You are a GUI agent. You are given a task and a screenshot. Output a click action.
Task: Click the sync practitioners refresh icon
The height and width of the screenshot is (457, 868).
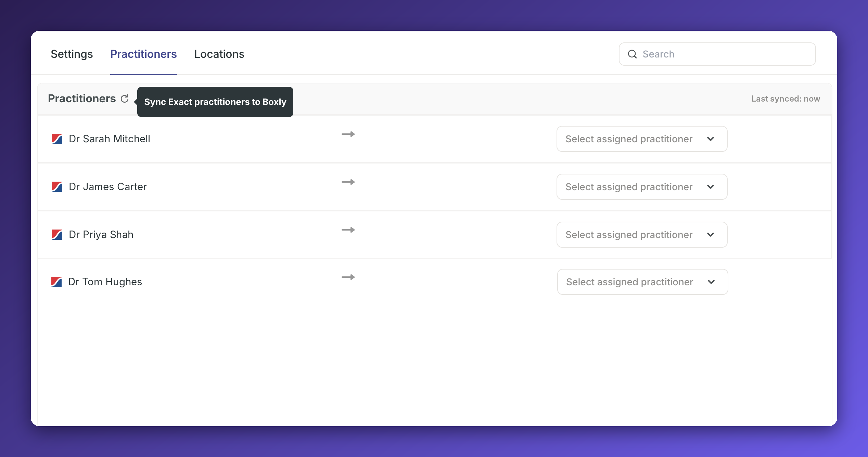click(x=125, y=99)
